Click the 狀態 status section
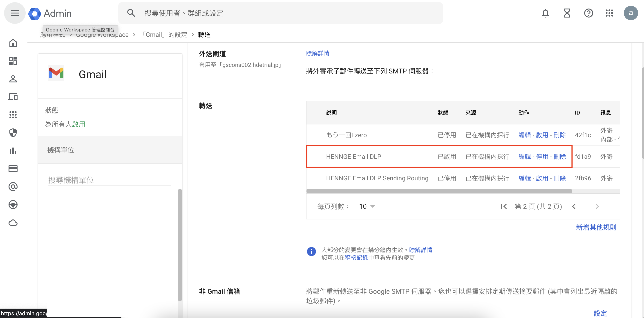The image size is (644, 318). 110,117
